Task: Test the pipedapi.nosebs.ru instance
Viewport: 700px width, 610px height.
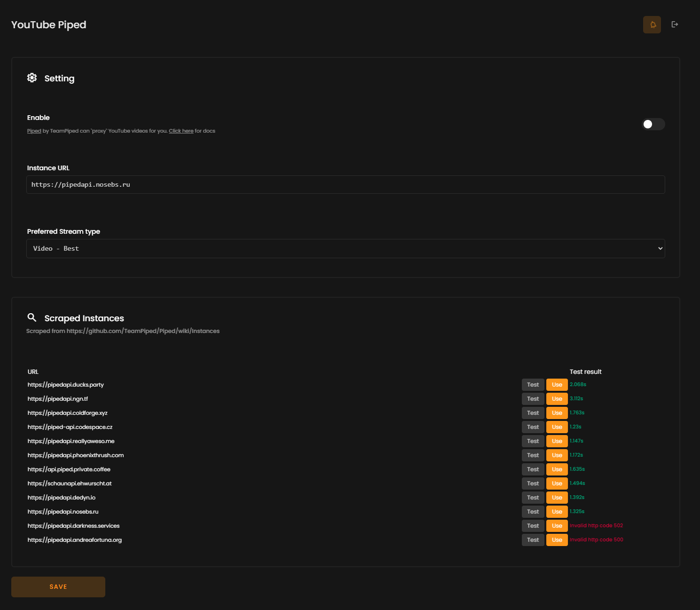Action: tap(533, 512)
